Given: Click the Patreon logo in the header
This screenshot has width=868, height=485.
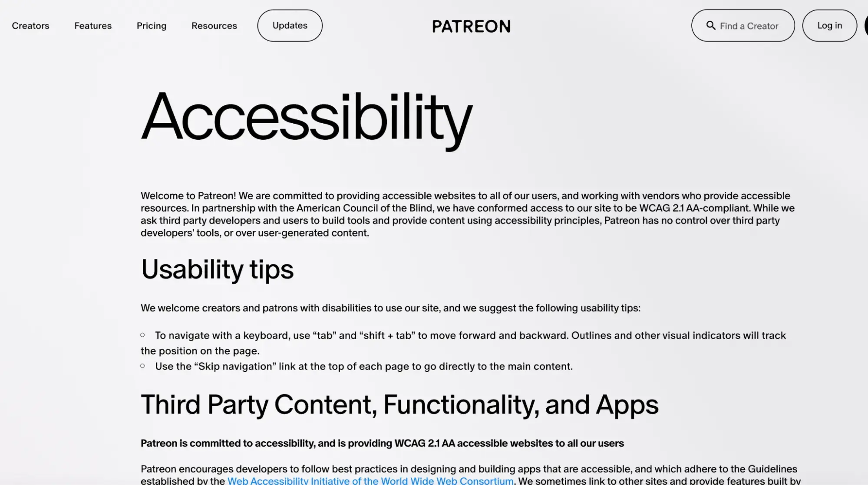Looking at the screenshot, I should click(470, 26).
